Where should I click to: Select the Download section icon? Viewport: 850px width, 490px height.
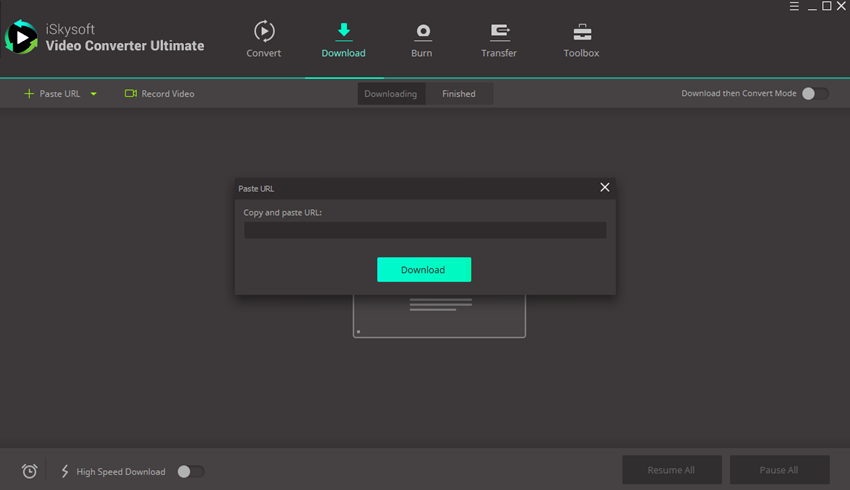(x=343, y=31)
